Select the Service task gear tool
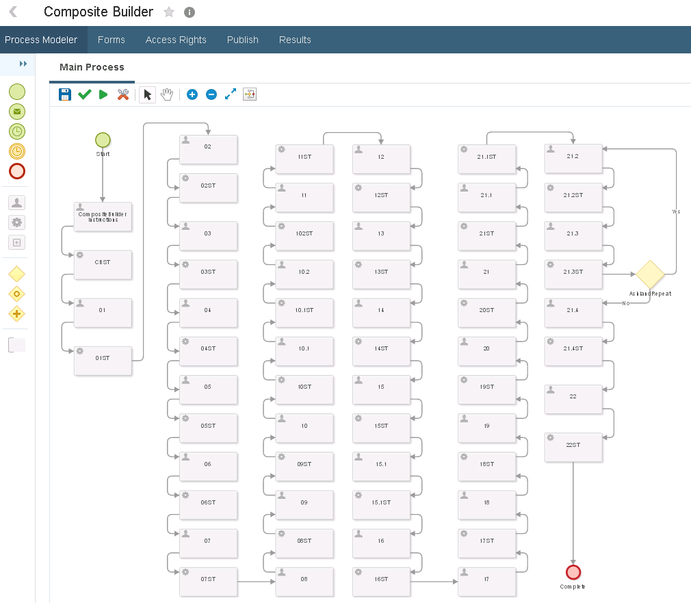691x616 pixels. pos(16,222)
